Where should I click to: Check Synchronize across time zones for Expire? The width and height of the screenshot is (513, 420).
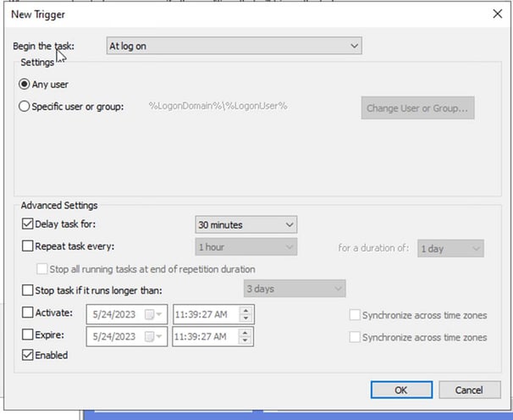(355, 337)
